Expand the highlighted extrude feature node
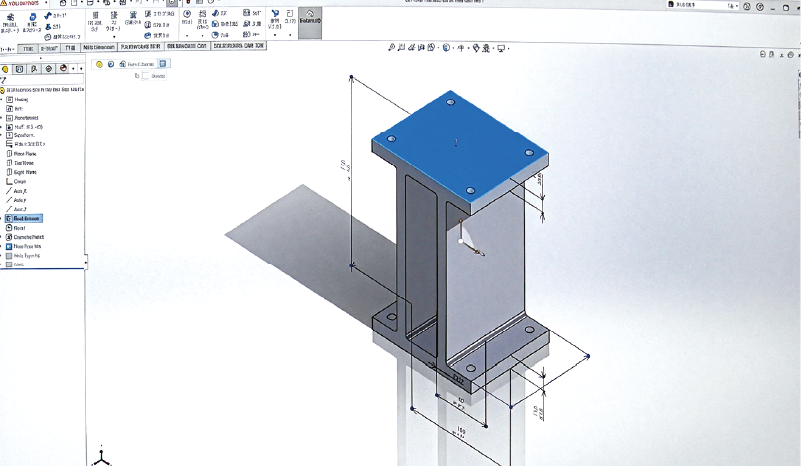 pos(2,219)
